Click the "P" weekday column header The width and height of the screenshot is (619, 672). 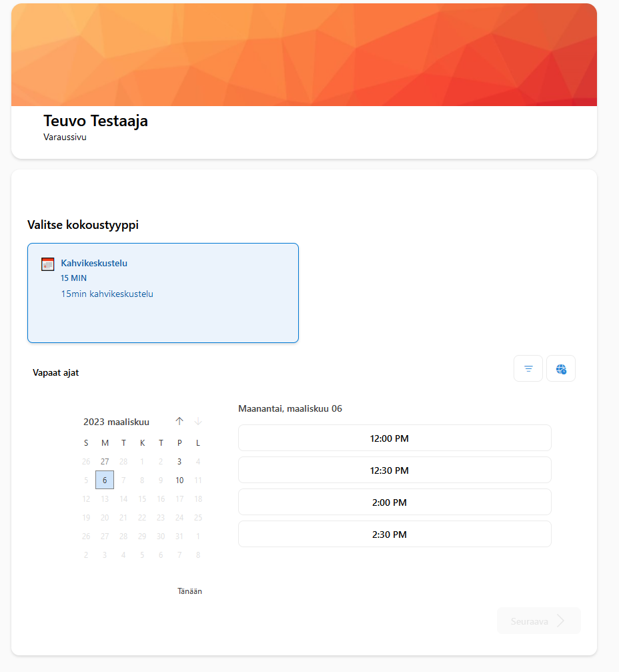(x=179, y=442)
